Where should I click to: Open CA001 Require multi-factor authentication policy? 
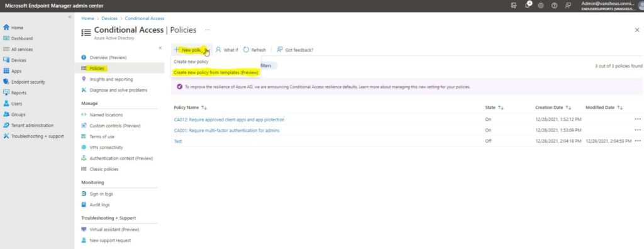226,130
